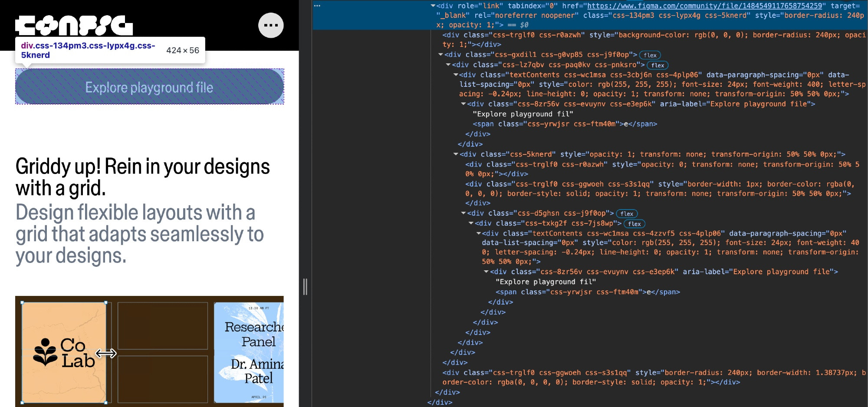Image resolution: width=868 pixels, height=407 pixels.
Task: Click the DevTools panel divider handle
Action: click(305, 287)
